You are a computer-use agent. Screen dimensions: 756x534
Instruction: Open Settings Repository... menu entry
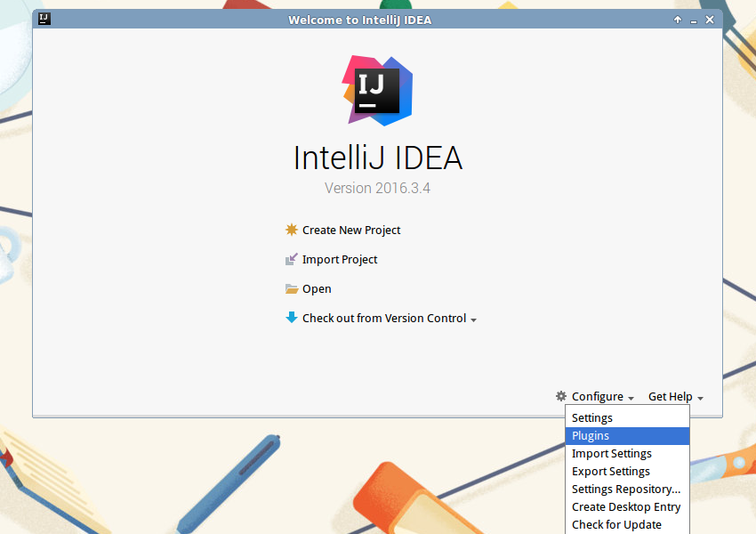coord(627,489)
